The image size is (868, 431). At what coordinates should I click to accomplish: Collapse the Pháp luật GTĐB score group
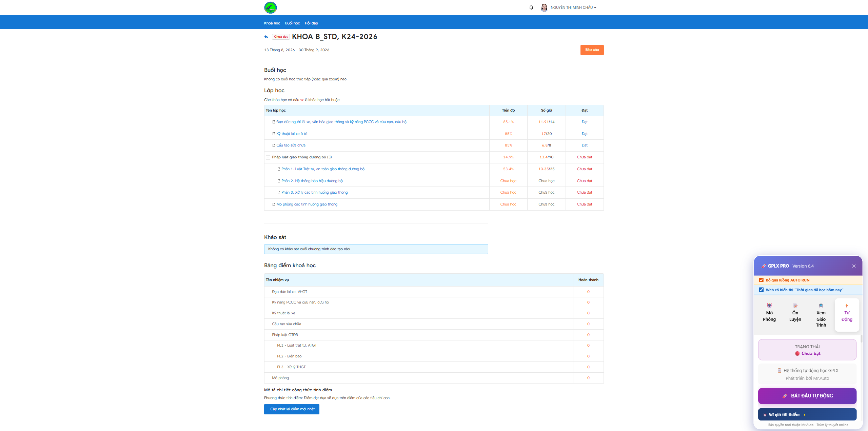coord(268,335)
